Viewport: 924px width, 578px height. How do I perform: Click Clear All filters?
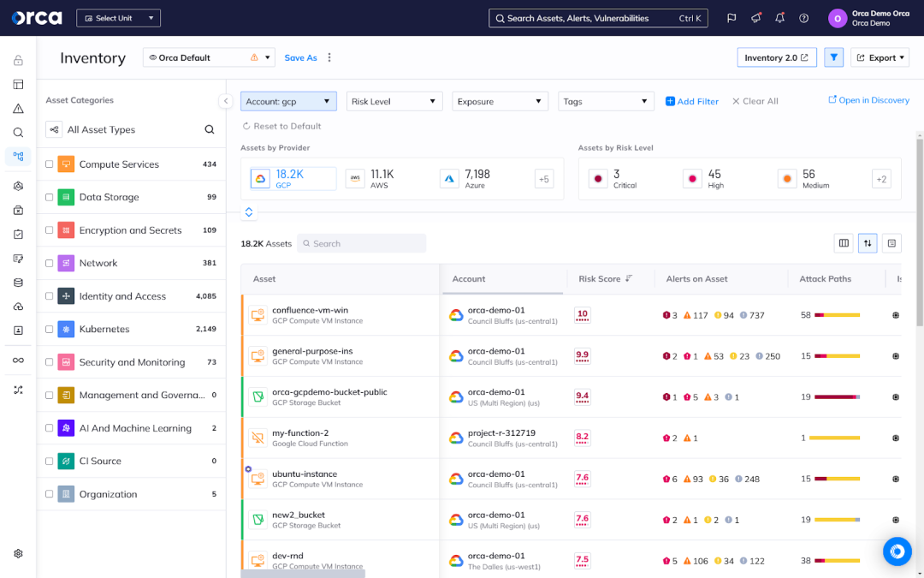click(755, 101)
